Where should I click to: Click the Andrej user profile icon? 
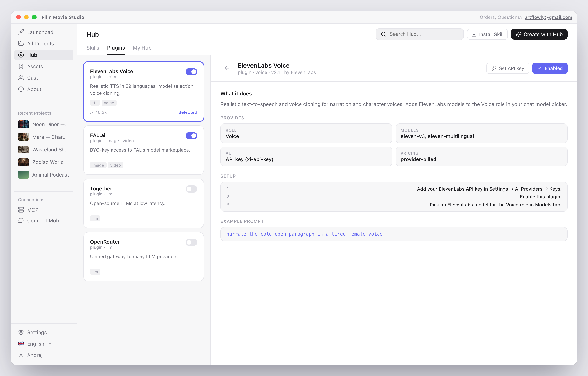tap(21, 355)
